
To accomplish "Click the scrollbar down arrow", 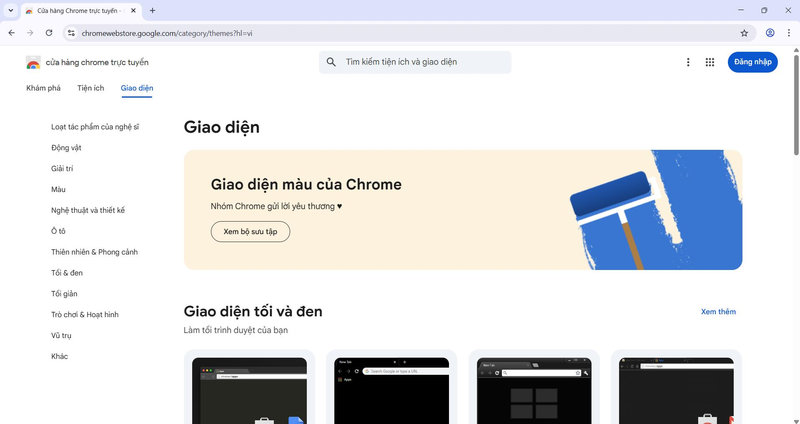I will coord(796,420).
